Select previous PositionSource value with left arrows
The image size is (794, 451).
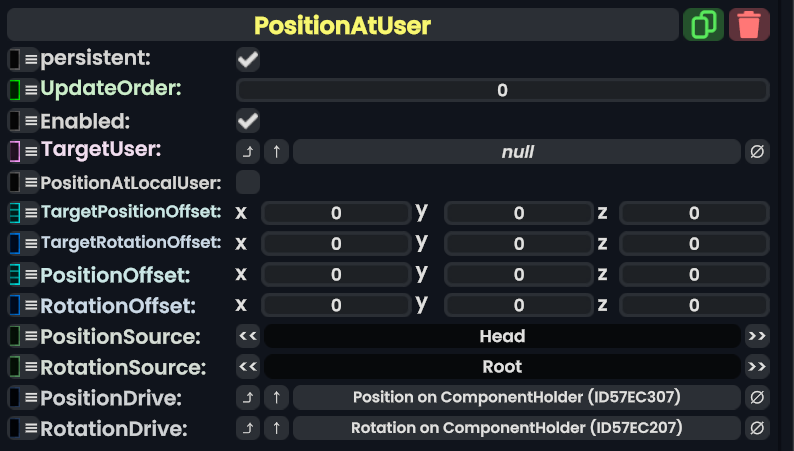point(248,336)
